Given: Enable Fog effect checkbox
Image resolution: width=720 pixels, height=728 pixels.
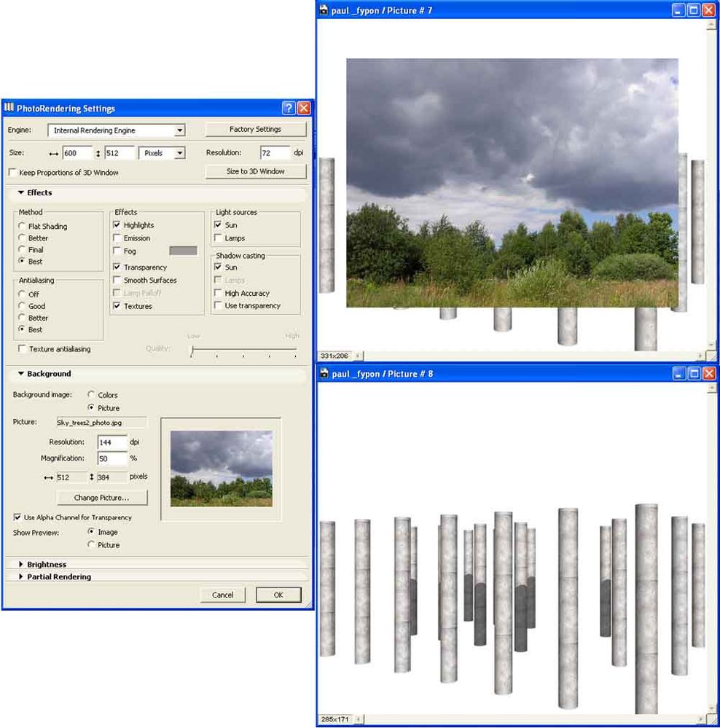Looking at the screenshot, I should pos(117,251).
